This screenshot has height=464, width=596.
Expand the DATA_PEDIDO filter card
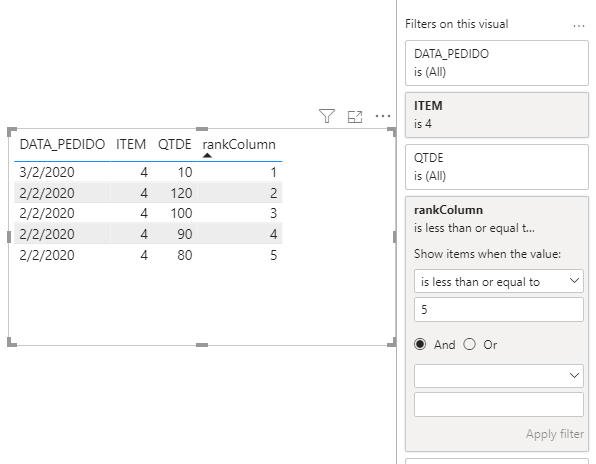pos(497,63)
